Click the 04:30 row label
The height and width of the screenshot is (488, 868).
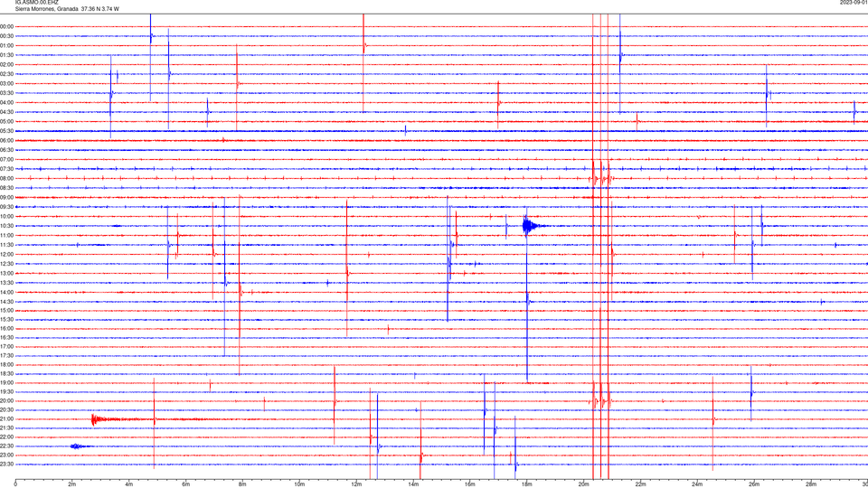pos(7,112)
